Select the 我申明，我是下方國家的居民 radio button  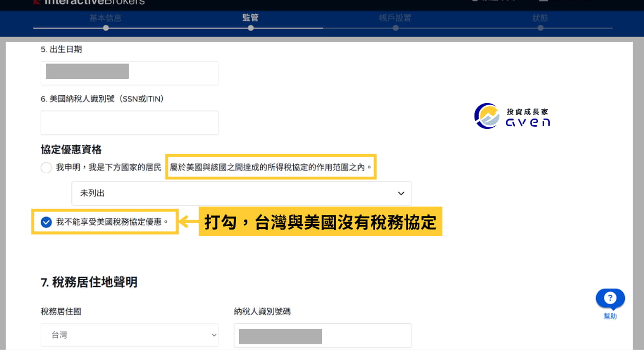pyautogui.click(x=46, y=168)
